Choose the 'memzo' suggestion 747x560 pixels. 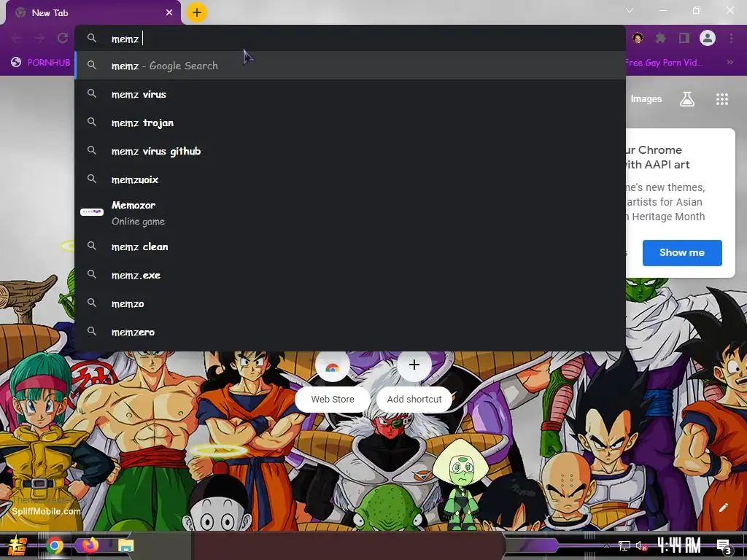coord(350,304)
